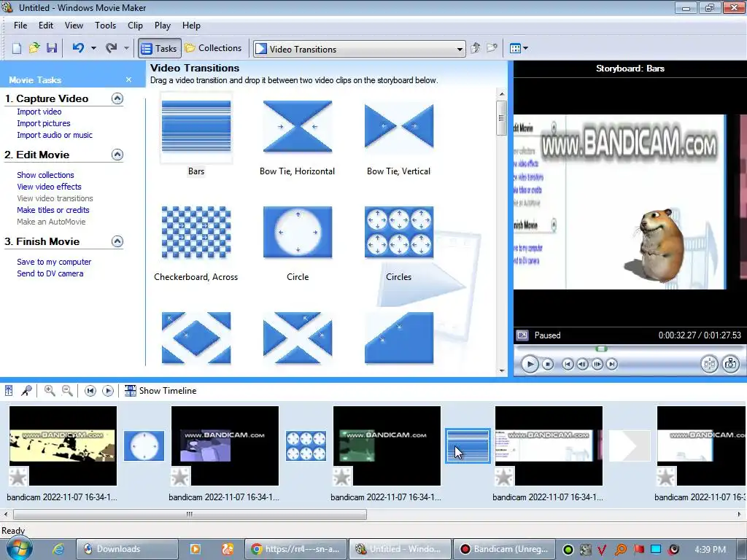The width and height of the screenshot is (747, 560).
Task: Click the Take Picture camera icon
Action: (x=730, y=365)
